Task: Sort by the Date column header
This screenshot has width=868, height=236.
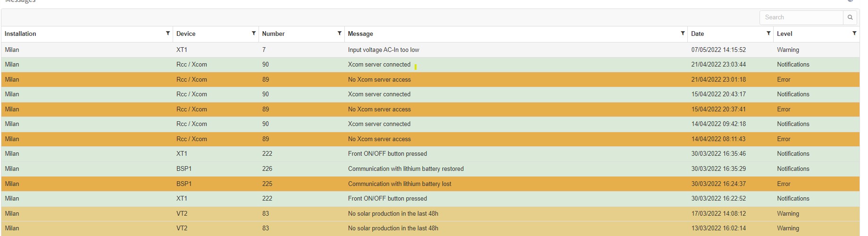Action: (697, 34)
